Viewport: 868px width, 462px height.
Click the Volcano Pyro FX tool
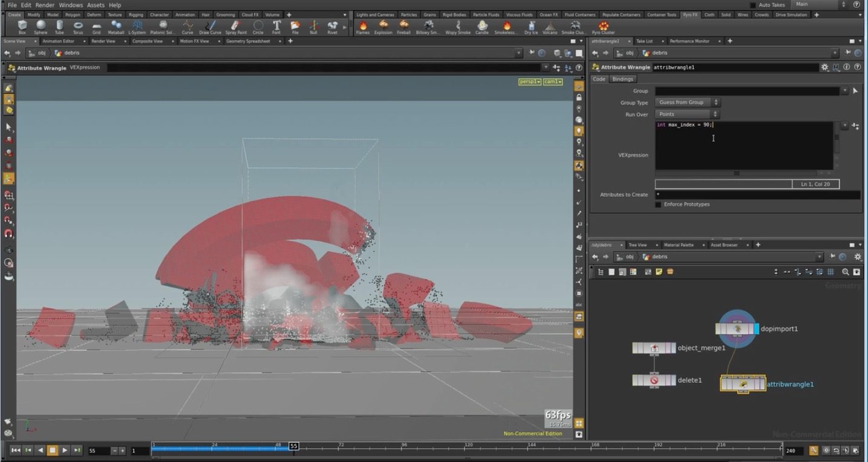550,27
